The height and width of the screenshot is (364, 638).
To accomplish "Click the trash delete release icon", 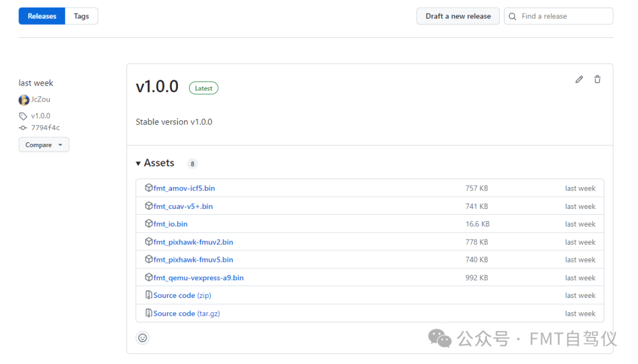I will coord(597,80).
